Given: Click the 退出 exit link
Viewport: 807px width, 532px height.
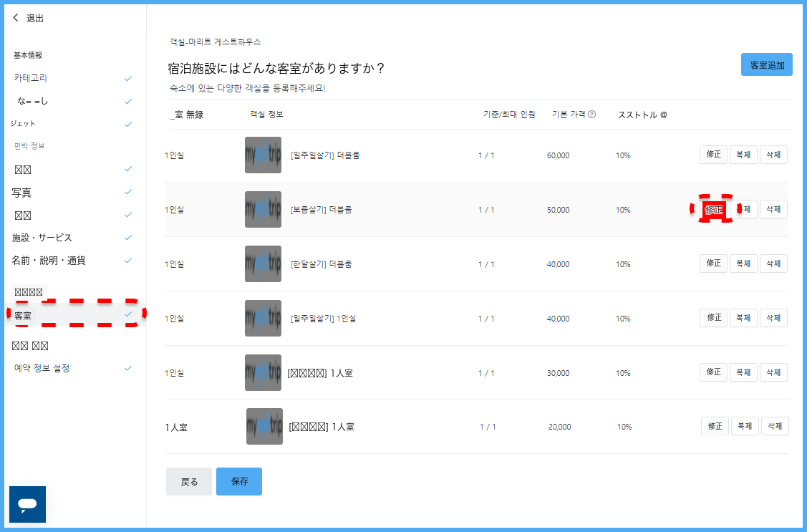Looking at the screenshot, I should pos(35,18).
